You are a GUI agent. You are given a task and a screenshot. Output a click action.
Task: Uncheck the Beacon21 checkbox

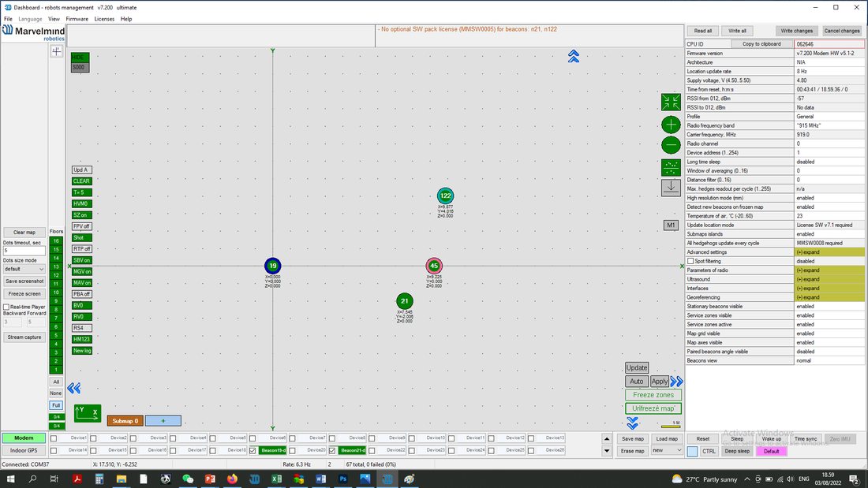tap(332, 450)
